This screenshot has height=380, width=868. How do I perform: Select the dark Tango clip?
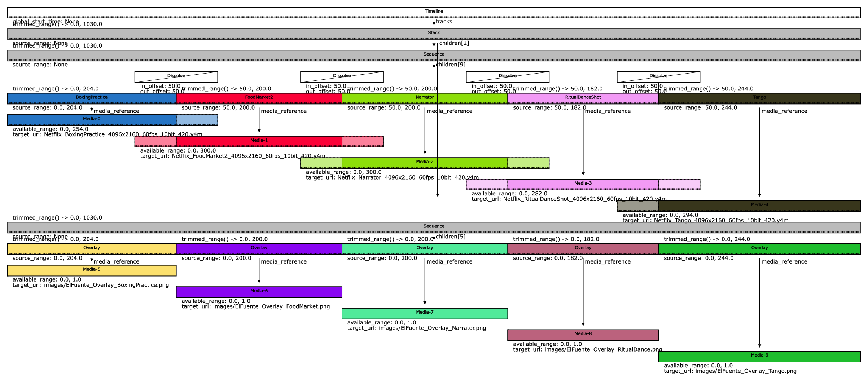point(759,98)
